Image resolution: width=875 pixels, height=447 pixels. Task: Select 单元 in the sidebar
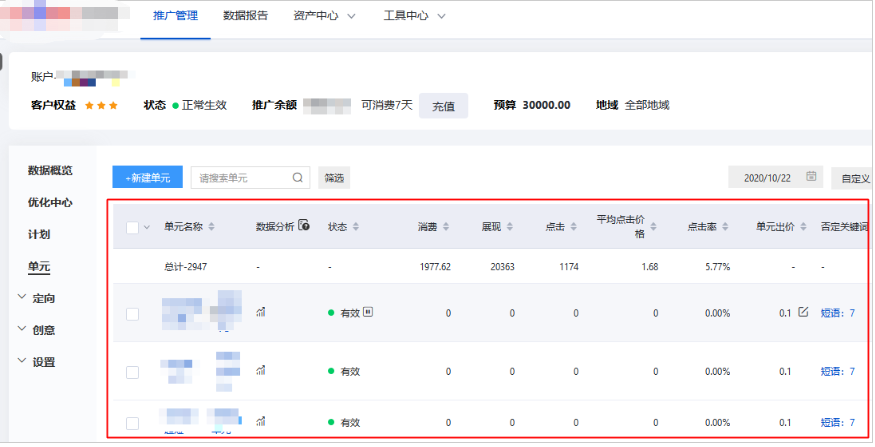(39, 266)
